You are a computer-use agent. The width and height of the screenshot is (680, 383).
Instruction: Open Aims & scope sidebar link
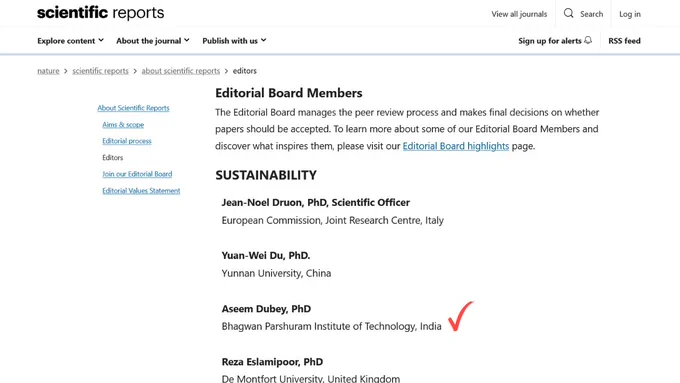coord(123,124)
